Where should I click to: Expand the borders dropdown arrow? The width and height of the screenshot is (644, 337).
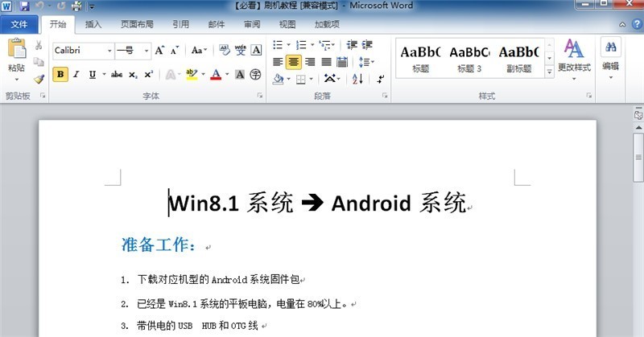point(312,78)
